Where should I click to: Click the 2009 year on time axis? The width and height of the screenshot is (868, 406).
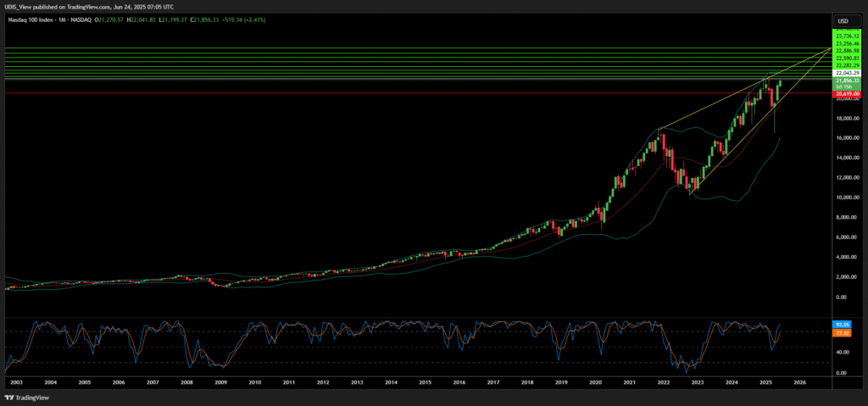tap(220, 383)
